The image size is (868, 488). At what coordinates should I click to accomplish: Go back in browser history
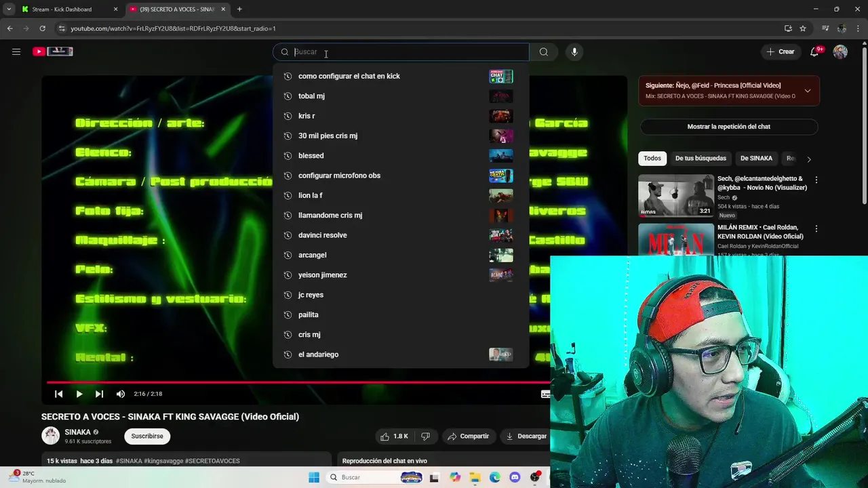coord(9,28)
